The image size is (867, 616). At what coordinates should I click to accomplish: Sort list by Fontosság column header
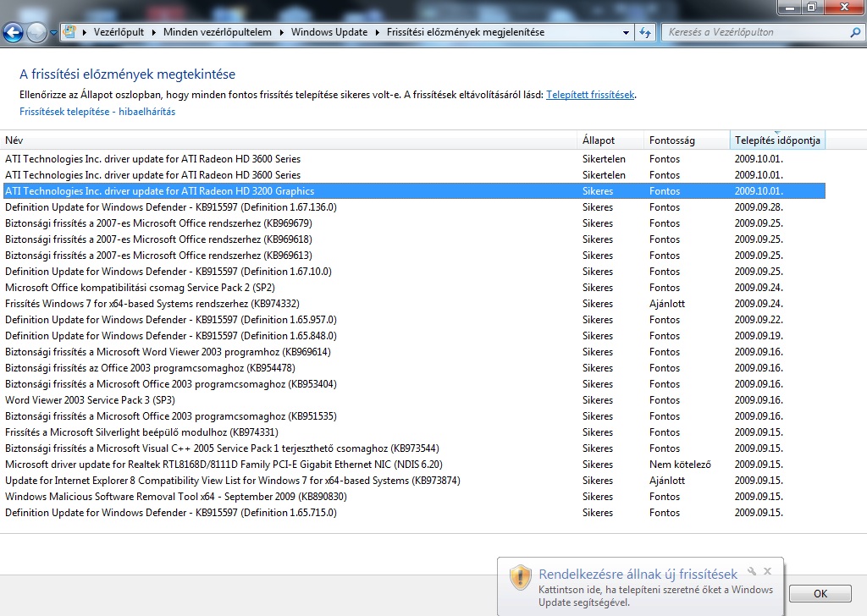click(687, 140)
